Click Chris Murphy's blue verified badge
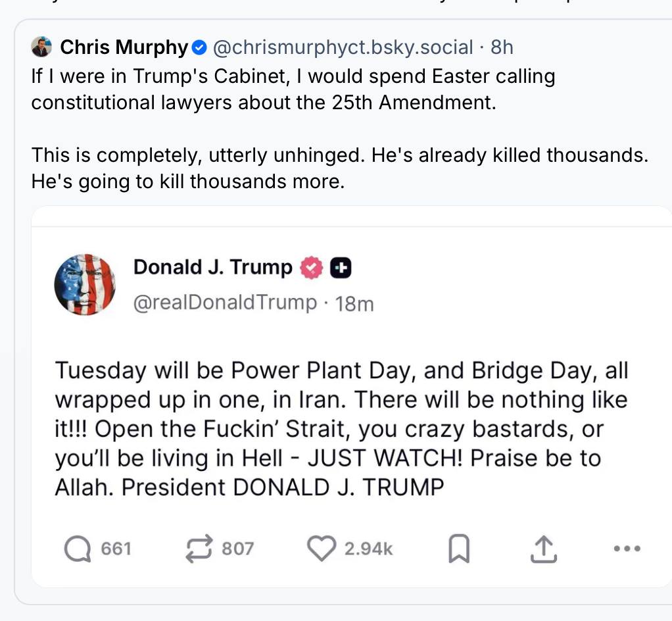Image resolution: width=672 pixels, height=621 pixels. (199, 47)
